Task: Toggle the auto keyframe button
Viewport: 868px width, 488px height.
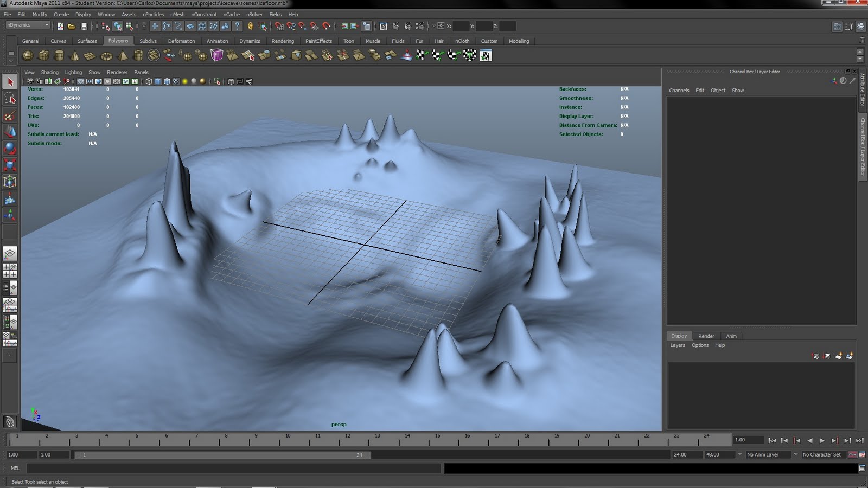Action: pyautogui.click(x=852, y=454)
